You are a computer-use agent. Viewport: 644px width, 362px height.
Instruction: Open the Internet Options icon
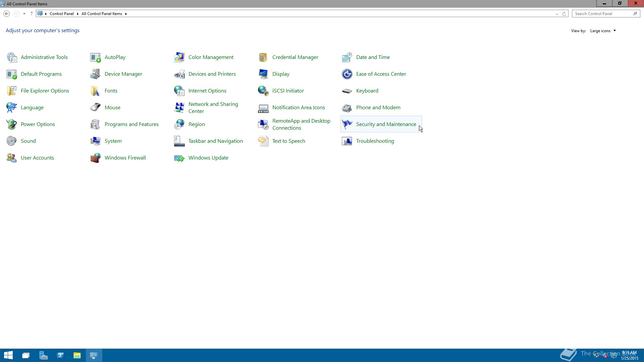(x=179, y=91)
